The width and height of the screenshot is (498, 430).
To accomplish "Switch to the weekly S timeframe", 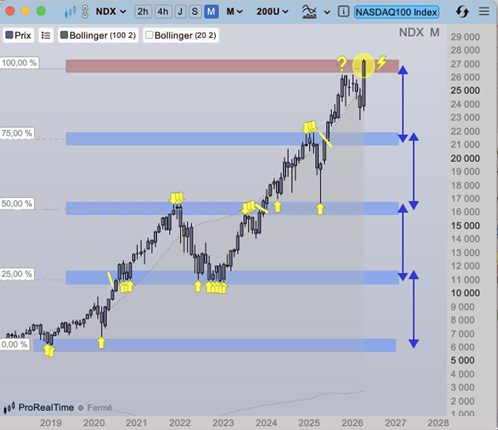I will pos(195,12).
